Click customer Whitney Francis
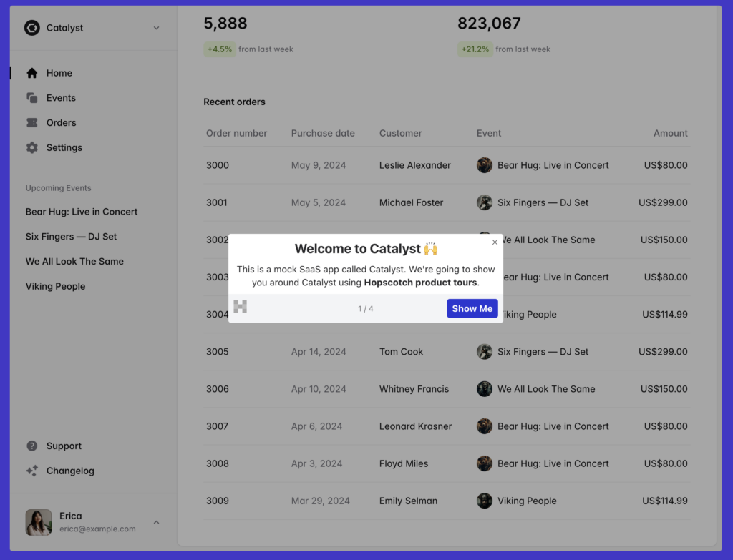 click(x=414, y=389)
